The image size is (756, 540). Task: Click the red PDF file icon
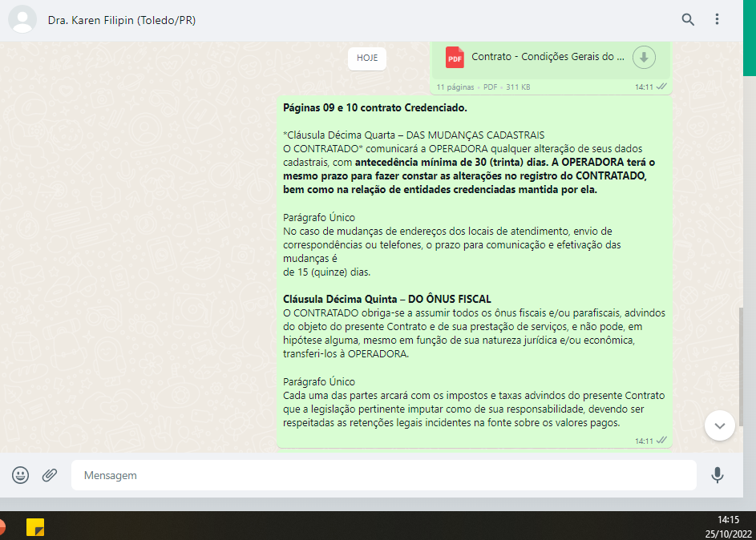click(x=455, y=57)
